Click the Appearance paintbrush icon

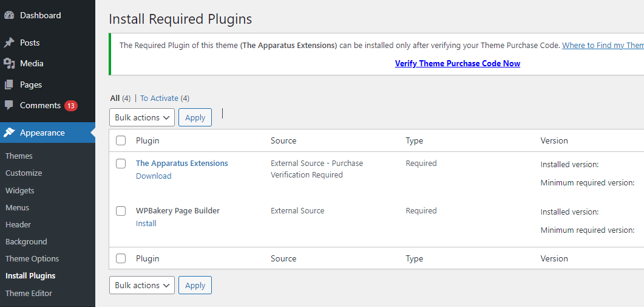(x=9, y=133)
